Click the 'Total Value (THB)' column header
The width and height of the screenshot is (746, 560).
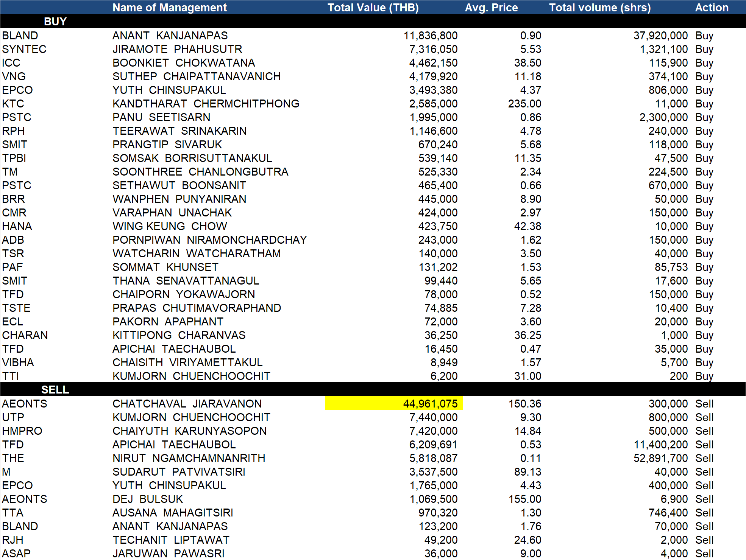coord(373,8)
